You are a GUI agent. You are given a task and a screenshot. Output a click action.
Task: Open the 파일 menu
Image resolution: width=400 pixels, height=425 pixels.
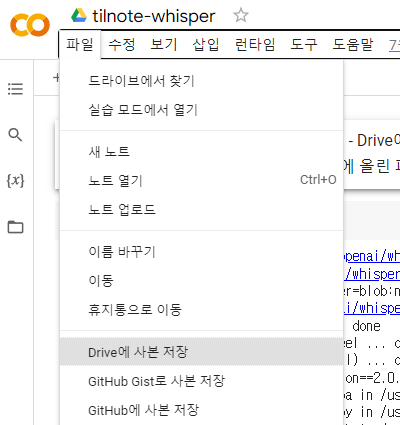click(80, 44)
